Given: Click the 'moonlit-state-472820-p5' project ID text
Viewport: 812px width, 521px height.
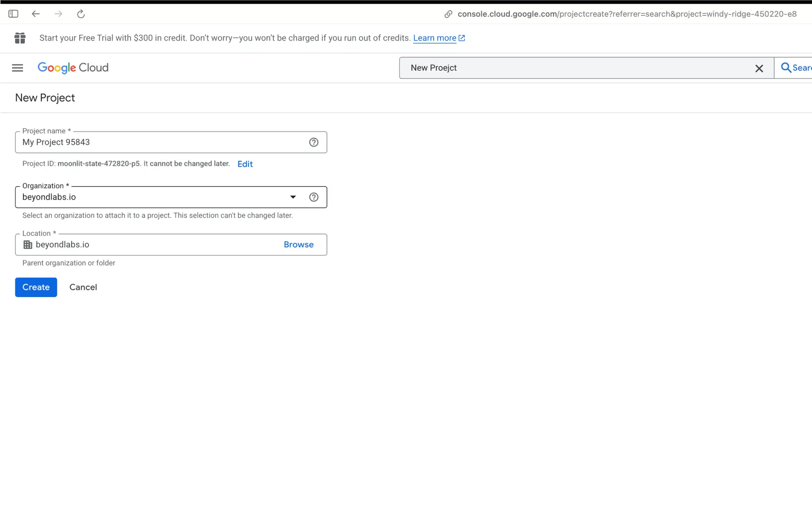Looking at the screenshot, I should [99, 164].
